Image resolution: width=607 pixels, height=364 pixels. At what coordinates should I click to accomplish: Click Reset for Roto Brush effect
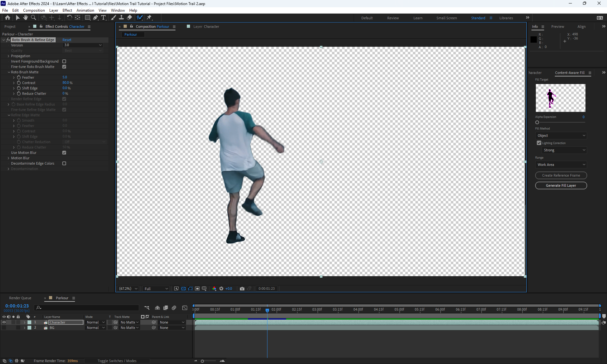click(x=67, y=40)
